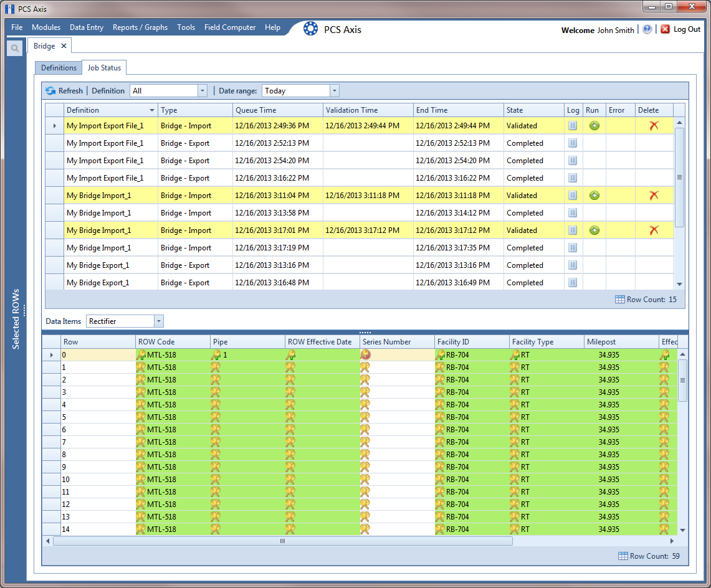
Task: Click the help question mark icon
Action: click(647, 29)
